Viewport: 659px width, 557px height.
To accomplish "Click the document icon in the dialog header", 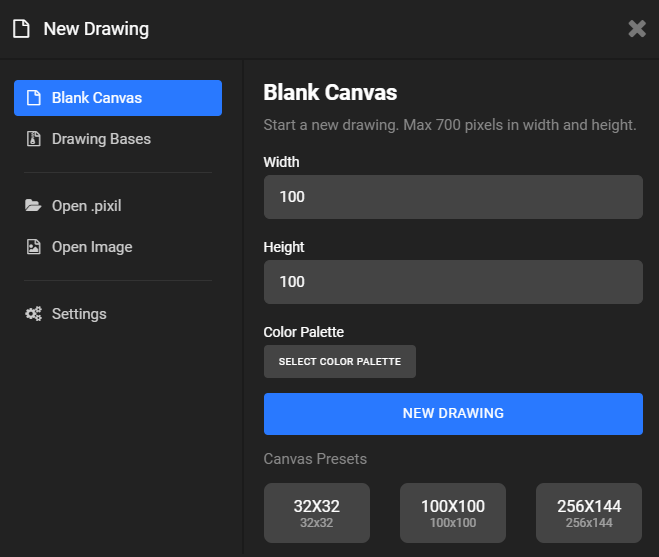I will pos(21,29).
